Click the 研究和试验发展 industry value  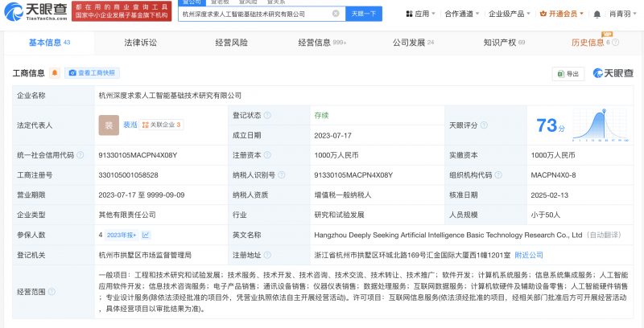(339, 215)
